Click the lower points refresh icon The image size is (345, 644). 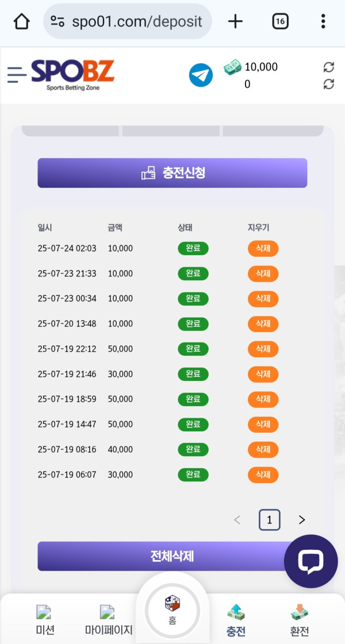[x=329, y=84]
